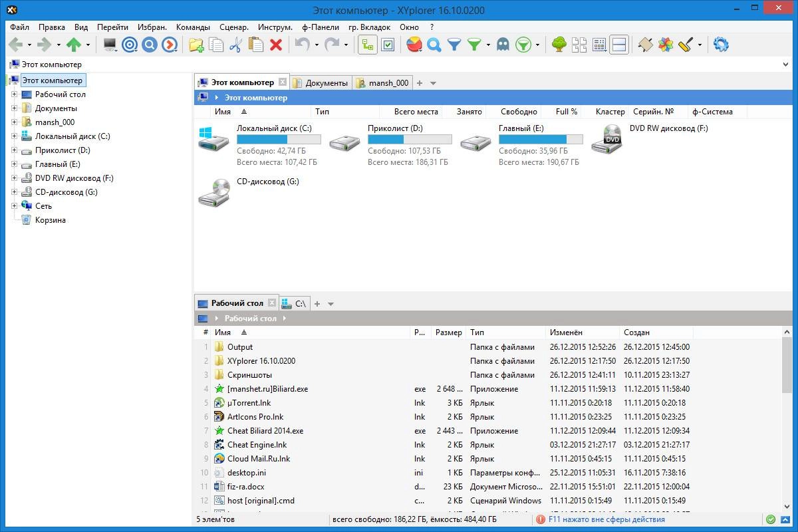
Task: Click the Forward arrow toolbar icon
Action: pyautogui.click(x=44, y=45)
